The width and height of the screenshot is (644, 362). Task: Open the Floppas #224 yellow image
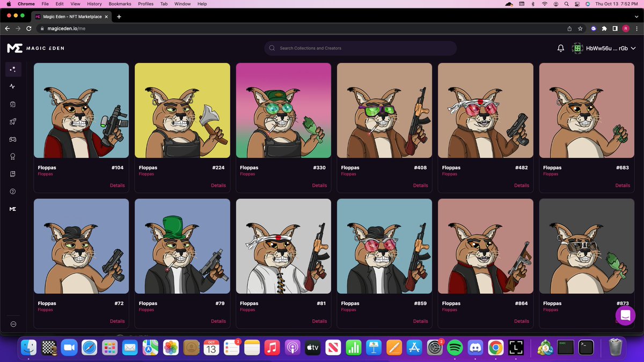[182, 110]
